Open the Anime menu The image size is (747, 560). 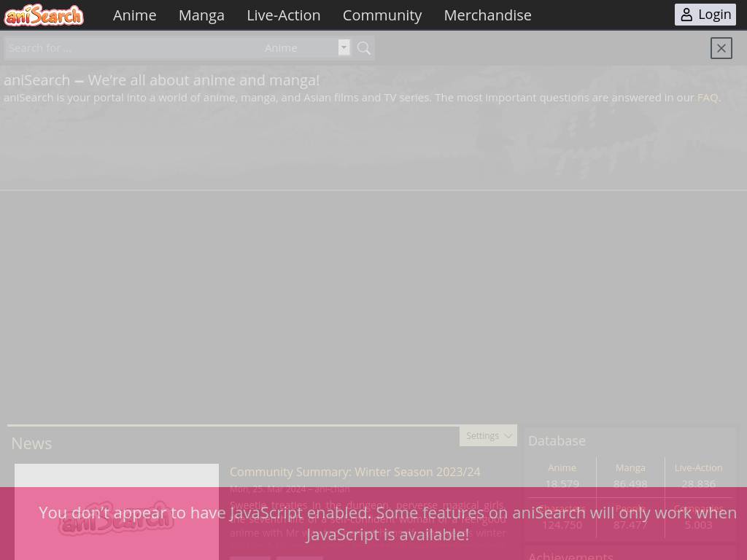click(134, 15)
